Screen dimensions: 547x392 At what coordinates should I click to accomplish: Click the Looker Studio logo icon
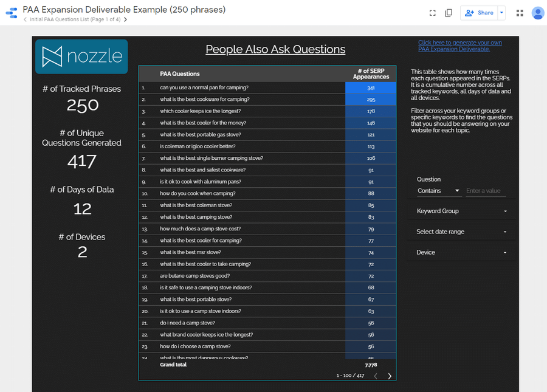click(12, 13)
